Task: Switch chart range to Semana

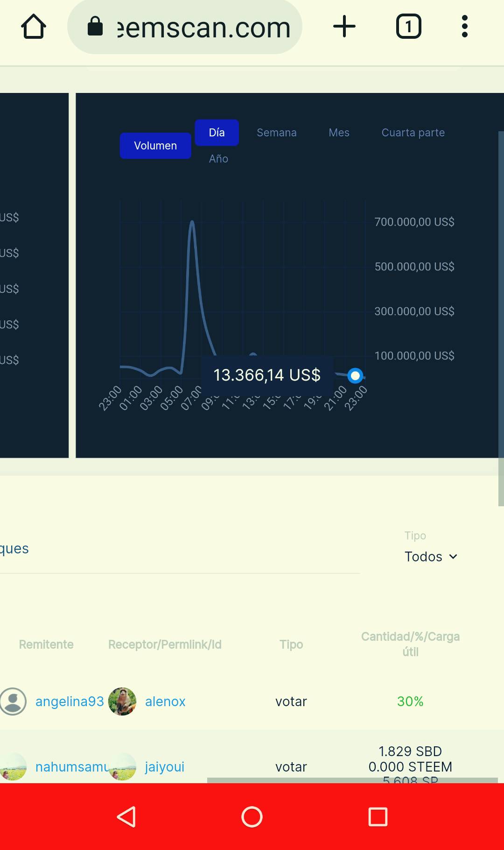Action: coord(277,133)
